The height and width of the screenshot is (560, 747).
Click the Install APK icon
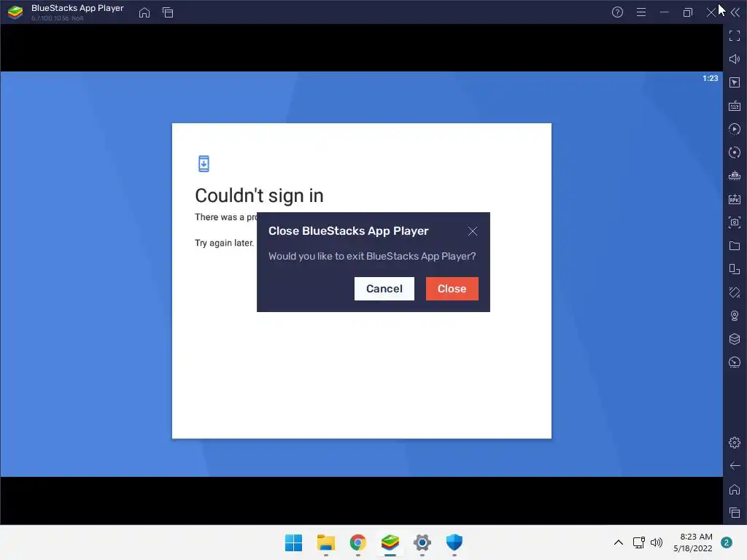(x=735, y=199)
